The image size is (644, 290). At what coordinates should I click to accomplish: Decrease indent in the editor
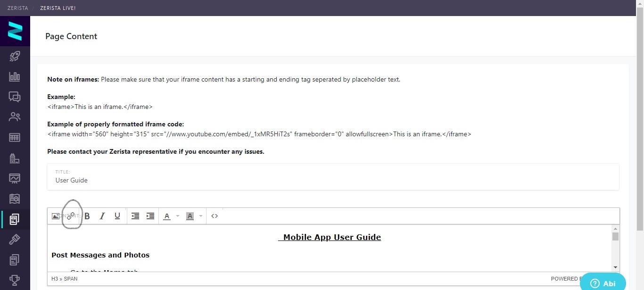coord(135,216)
